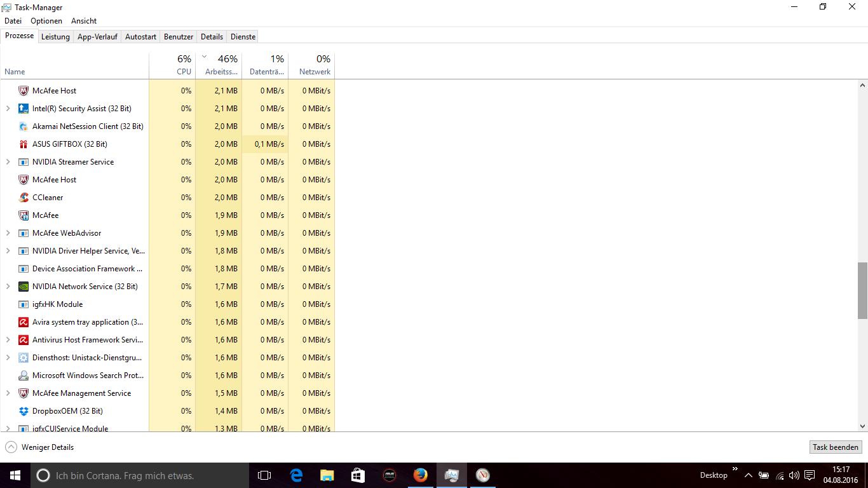Open the Windows Store from the taskbar
This screenshot has height=488, width=868.
pos(358,475)
